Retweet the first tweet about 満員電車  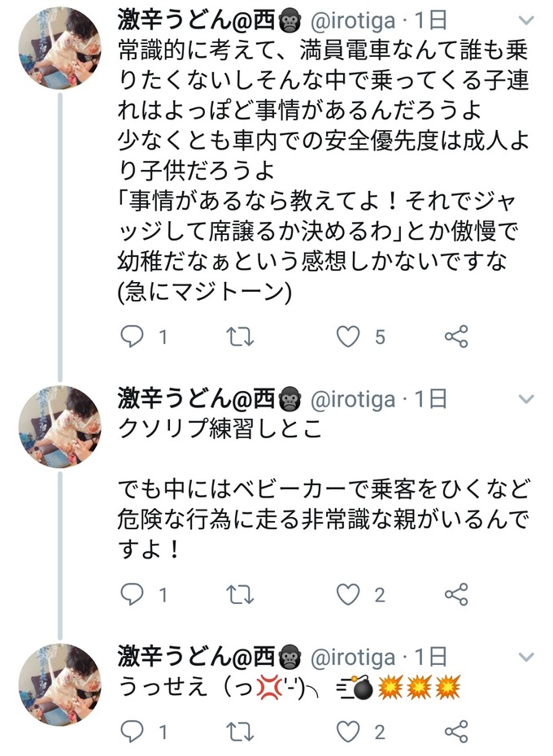241,337
